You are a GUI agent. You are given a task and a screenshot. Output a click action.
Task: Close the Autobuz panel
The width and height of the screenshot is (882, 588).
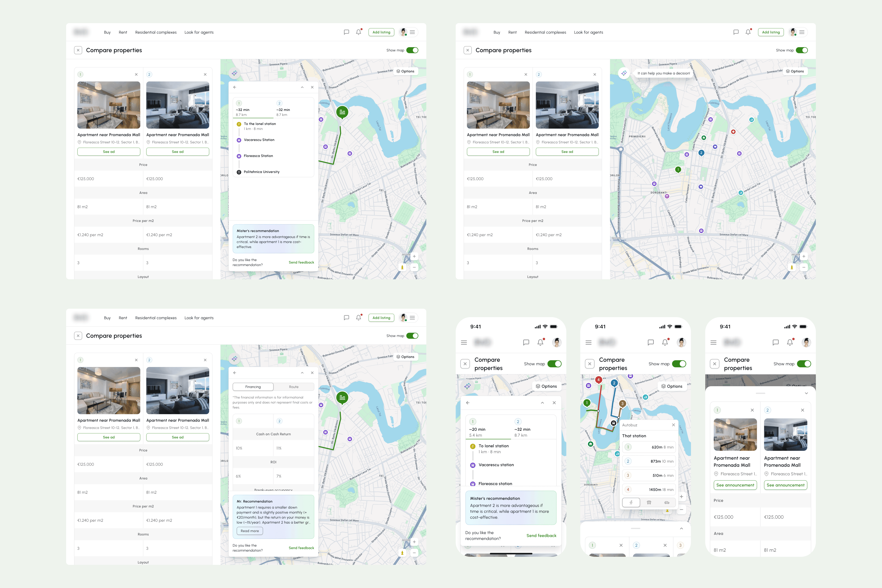tap(673, 425)
